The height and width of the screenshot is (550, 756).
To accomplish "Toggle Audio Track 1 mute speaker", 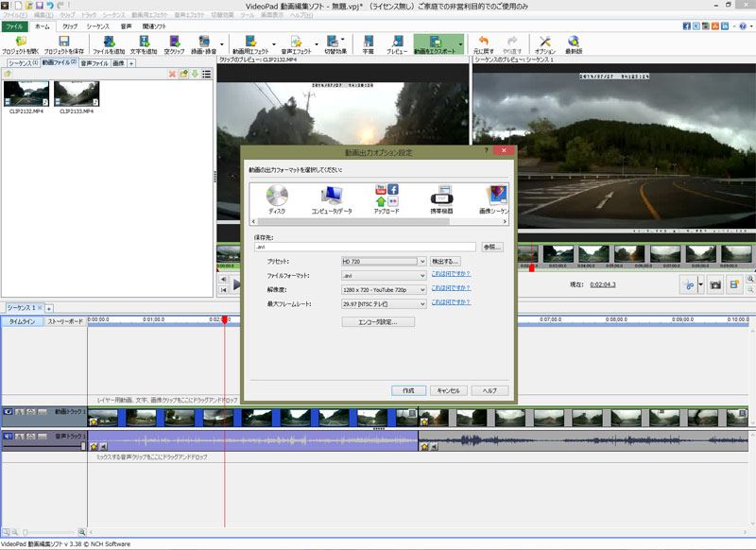I will pos(8,437).
